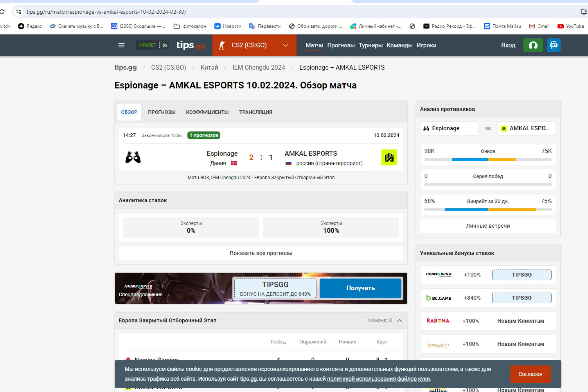The width and height of the screenshot is (588, 392).
Task: Switch to the КОЭФФИЦИЕНТЫ tab
Action: 207,112
